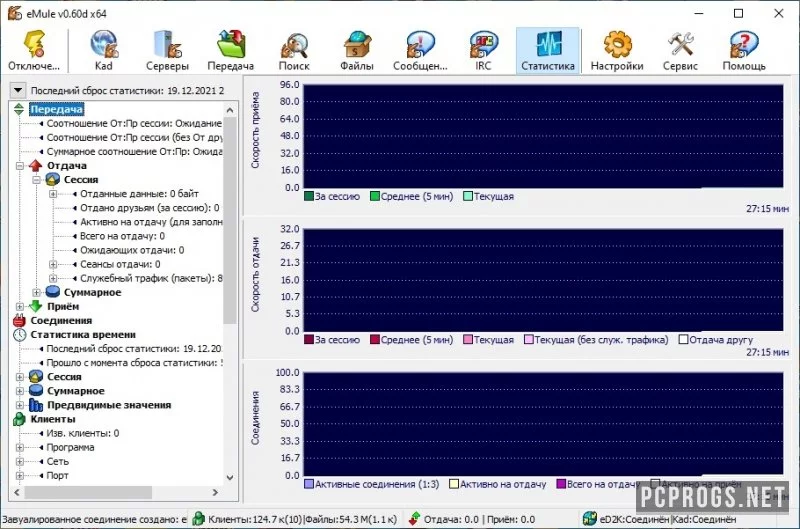The image size is (800, 529).
Task: Open the Поиск (Search) page
Action: pos(294,50)
